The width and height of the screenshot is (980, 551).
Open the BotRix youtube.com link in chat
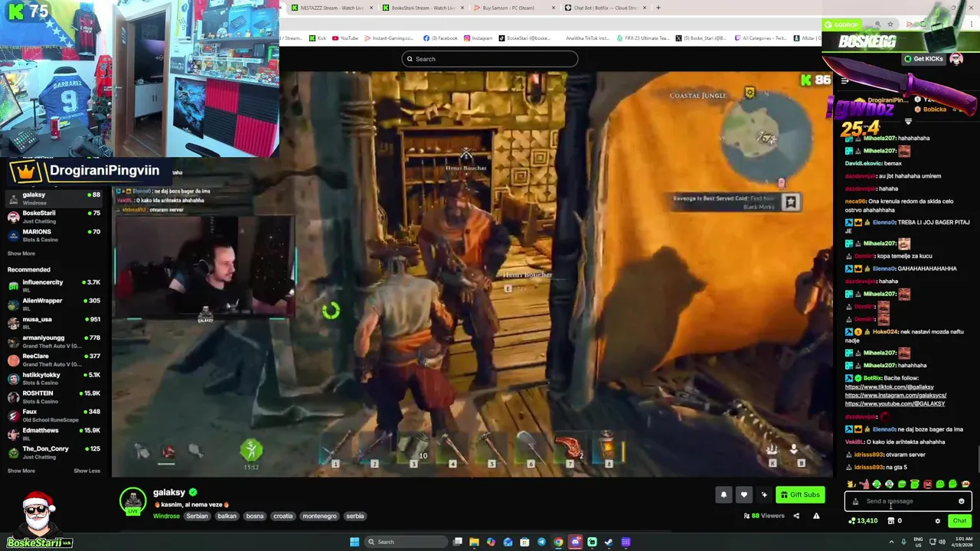[x=895, y=404]
